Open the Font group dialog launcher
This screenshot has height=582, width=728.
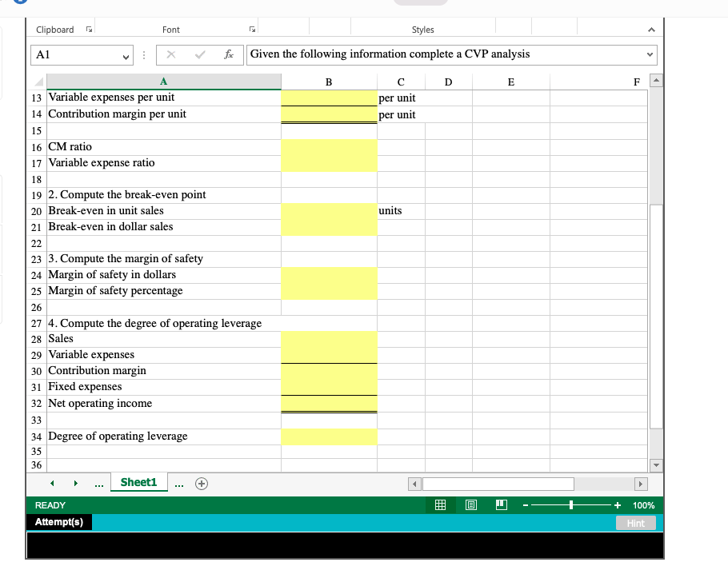point(252,28)
